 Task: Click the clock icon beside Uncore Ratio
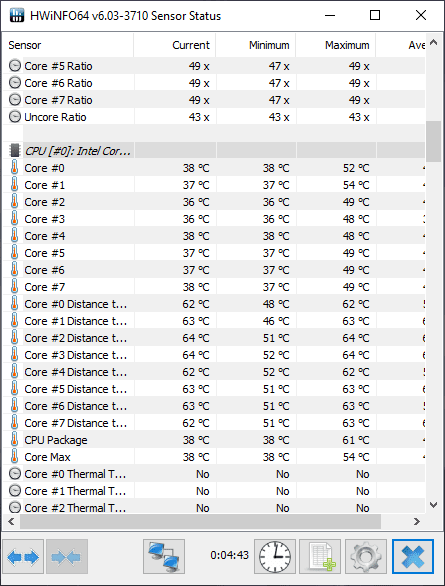click(x=15, y=117)
